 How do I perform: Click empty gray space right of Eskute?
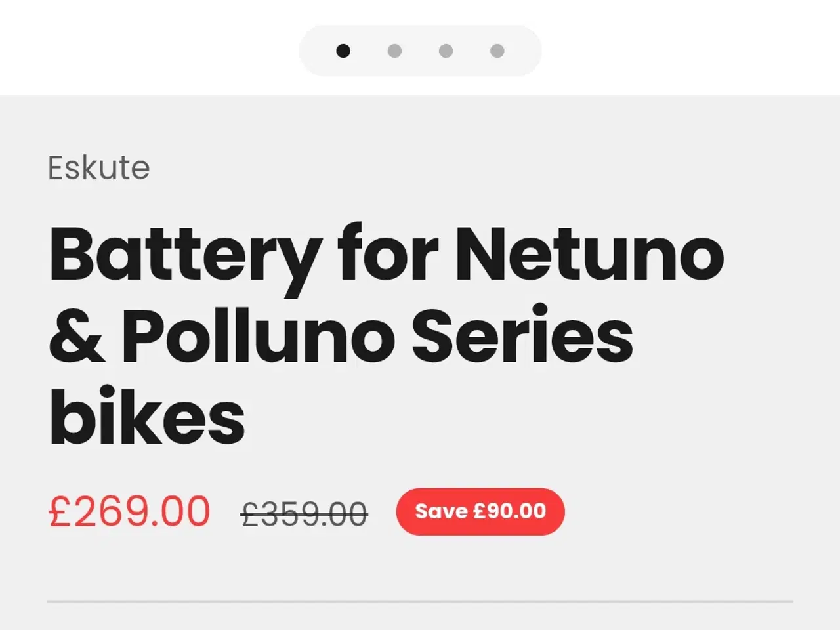coord(459,168)
